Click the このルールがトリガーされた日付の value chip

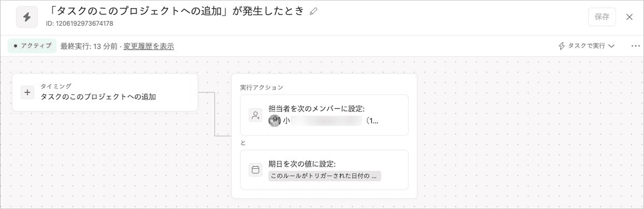[324, 176]
